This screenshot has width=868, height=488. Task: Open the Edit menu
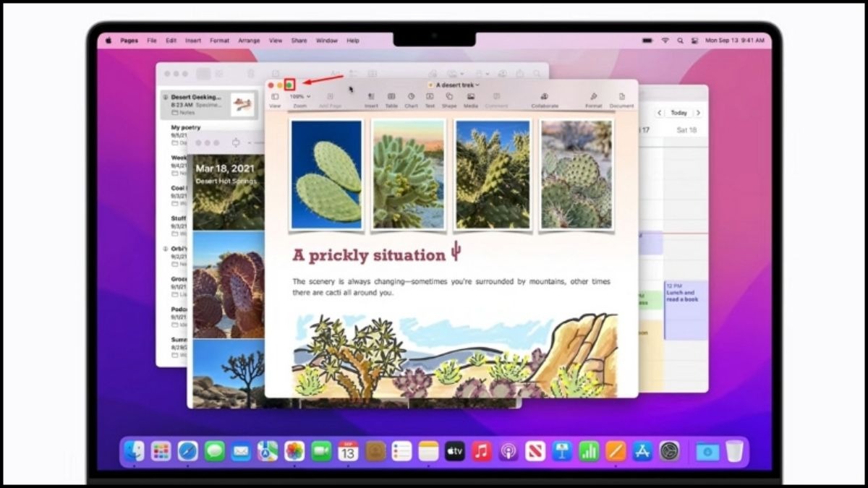[x=171, y=40]
